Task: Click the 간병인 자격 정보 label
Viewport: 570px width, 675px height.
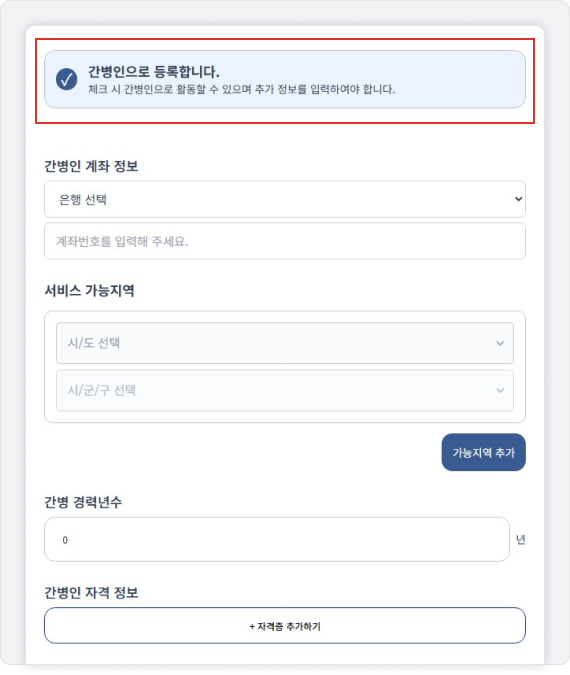Action: click(x=91, y=593)
